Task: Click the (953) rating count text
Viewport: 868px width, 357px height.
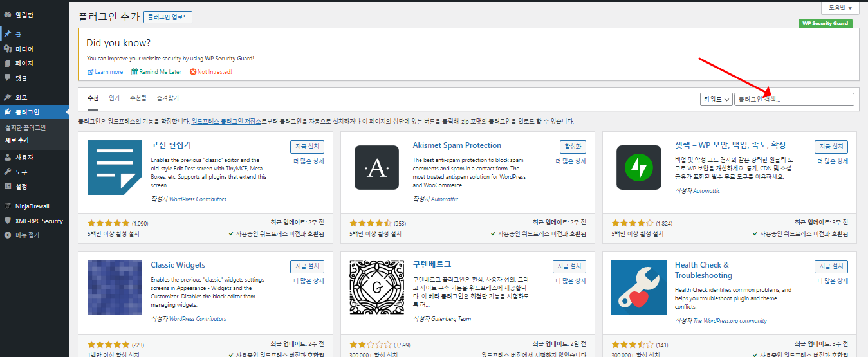Action: (x=400, y=224)
